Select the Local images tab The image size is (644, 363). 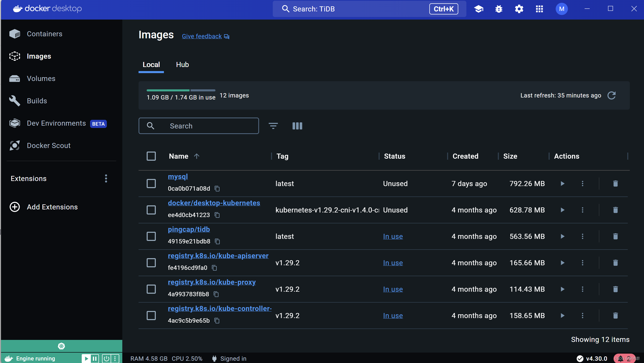151,64
